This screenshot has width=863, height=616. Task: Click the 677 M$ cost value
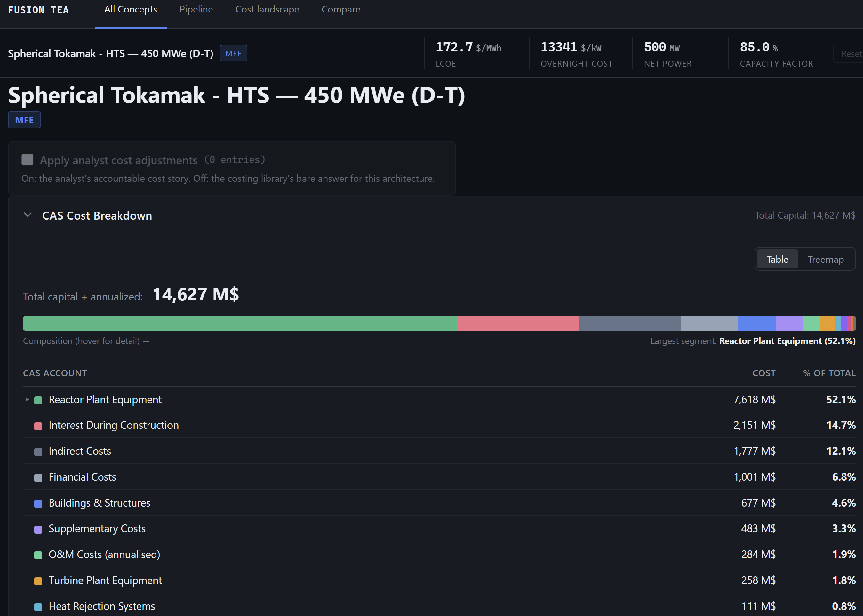tap(758, 503)
